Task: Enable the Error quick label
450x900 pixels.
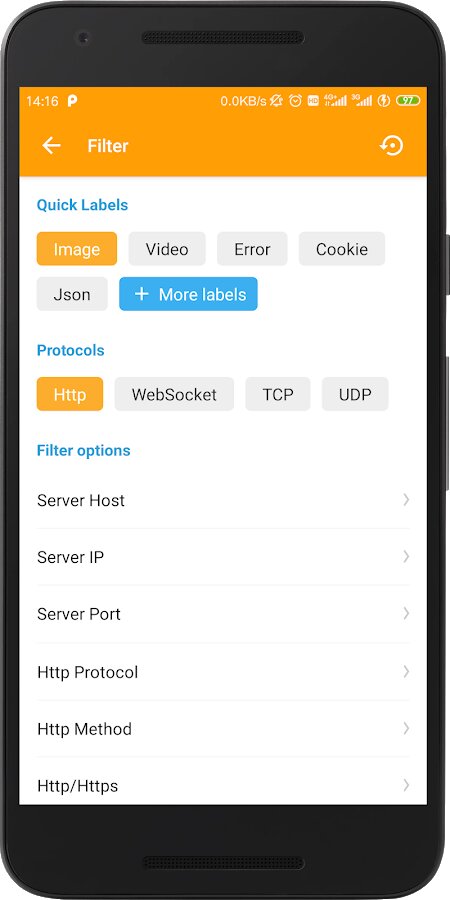Action: tap(252, 249)
